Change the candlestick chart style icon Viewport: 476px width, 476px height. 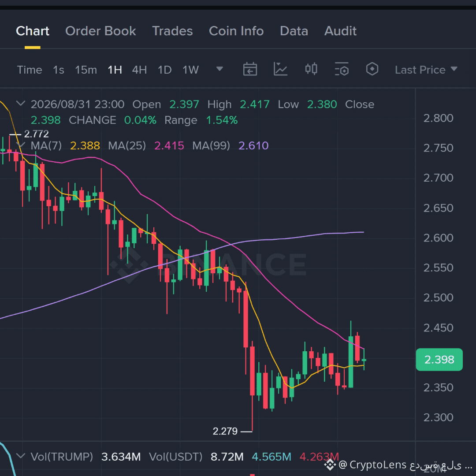(311, 69)
